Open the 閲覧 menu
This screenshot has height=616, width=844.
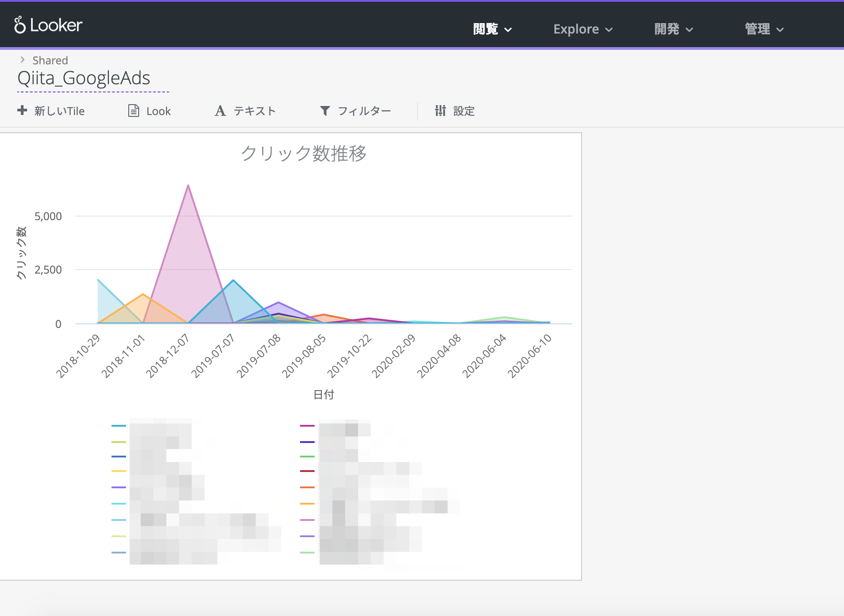point(492,29)
